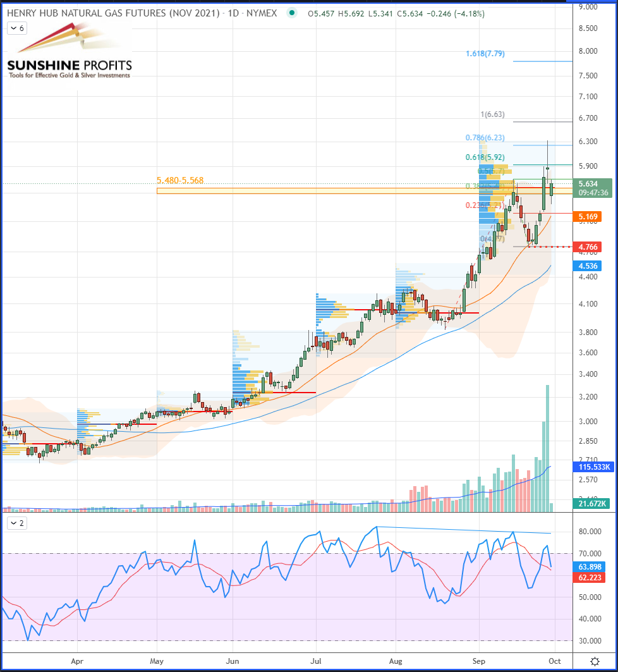The width and height of the screenshot is (618, 672).
Task: Click the 21.672K volume label
Action: pos(591,504)
